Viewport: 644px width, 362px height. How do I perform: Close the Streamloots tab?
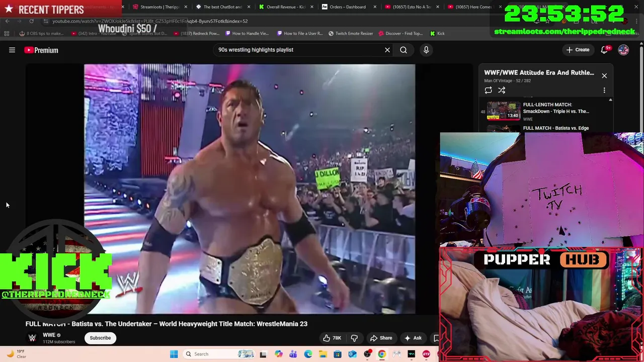coord(186,7)
